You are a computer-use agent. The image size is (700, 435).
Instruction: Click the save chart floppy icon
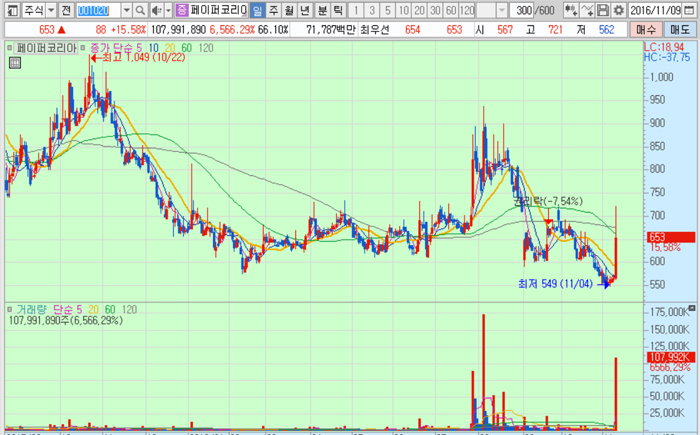click(x=603, y=10)
